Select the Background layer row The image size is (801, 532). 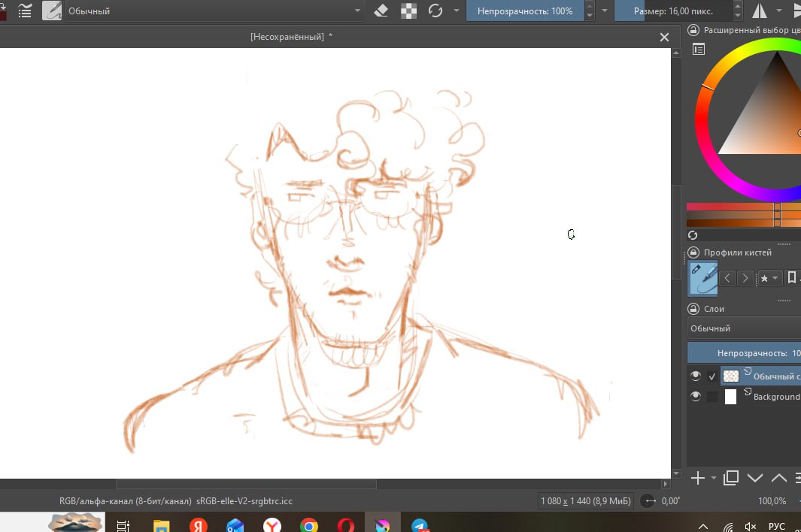744,397
